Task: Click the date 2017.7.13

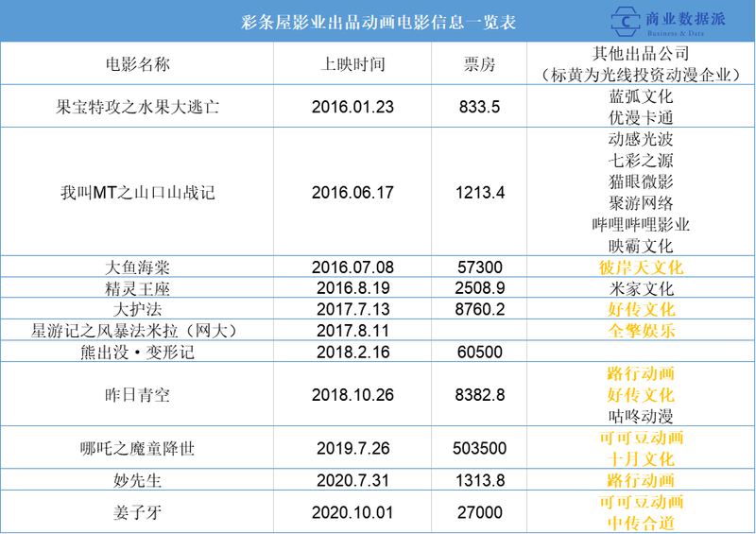Action: click(352, 309)
